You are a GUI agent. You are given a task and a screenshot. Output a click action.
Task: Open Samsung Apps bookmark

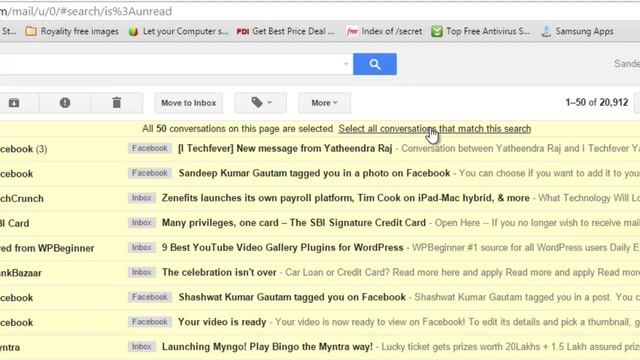pos(577,31)
